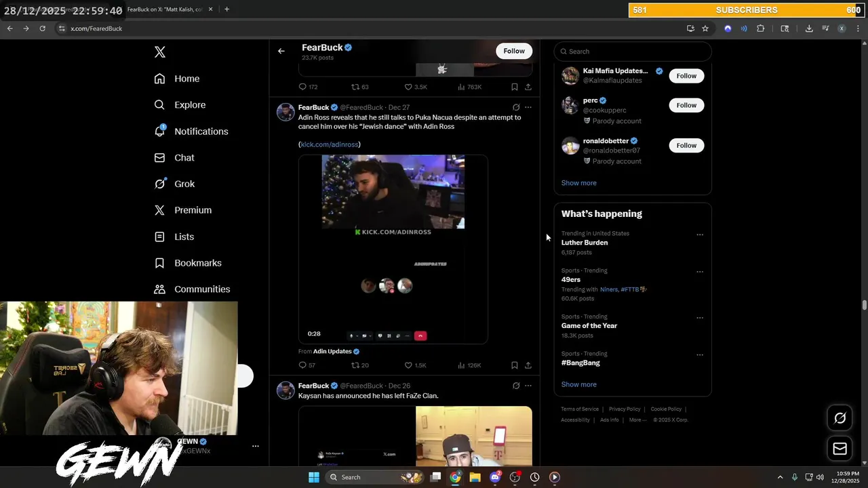Open more options on Kaysan post
Viewport: 868px width, 488px height.
coord(528,386)
